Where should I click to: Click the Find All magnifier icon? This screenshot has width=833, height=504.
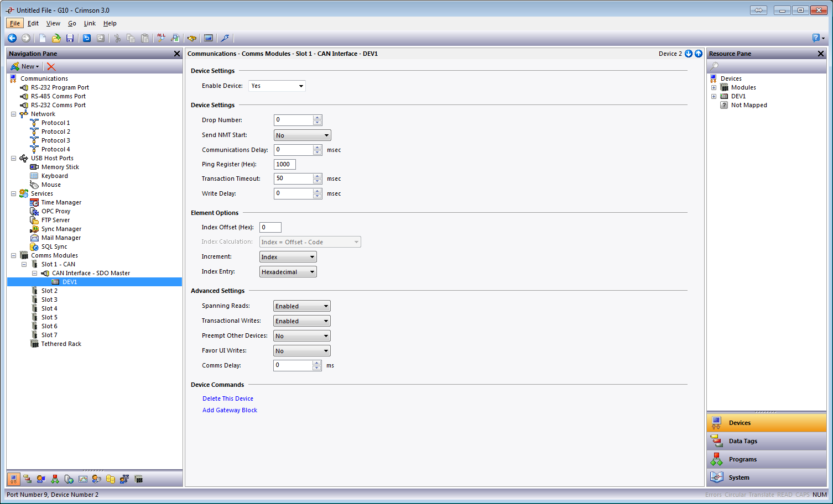[x=161, y=38]
